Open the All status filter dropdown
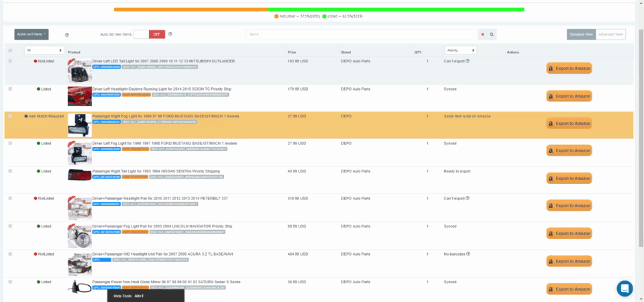 click(44, 50)
